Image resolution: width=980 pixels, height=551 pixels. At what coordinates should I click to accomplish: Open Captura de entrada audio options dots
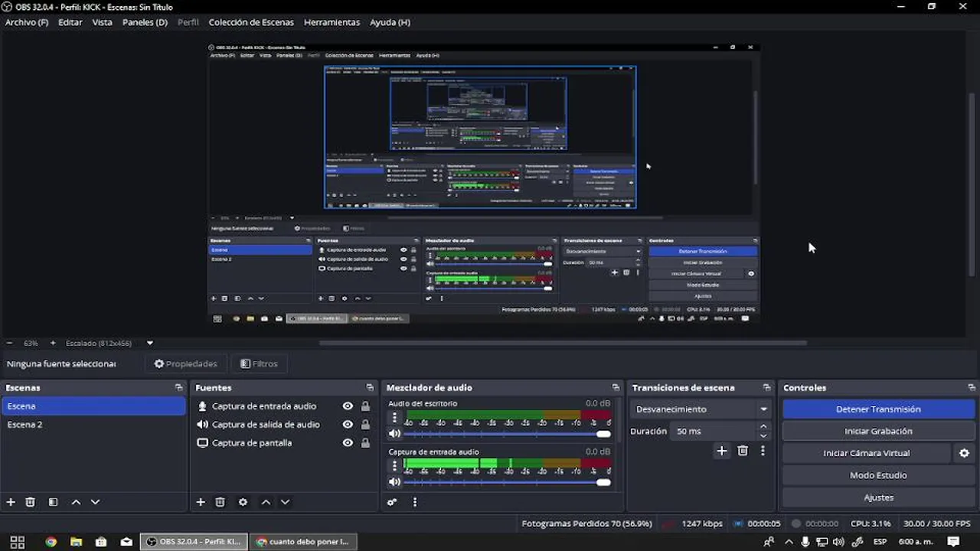(x=394, y=465)
